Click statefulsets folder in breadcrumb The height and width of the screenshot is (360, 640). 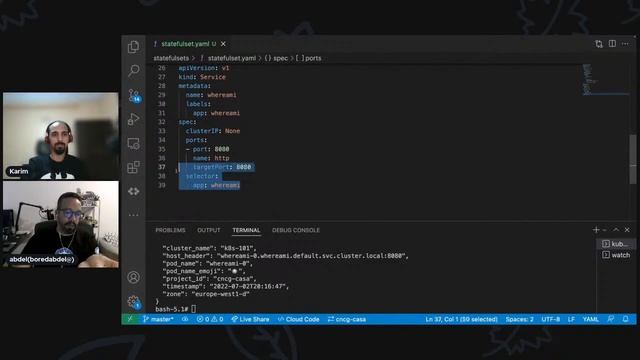(x=171, y=58)
